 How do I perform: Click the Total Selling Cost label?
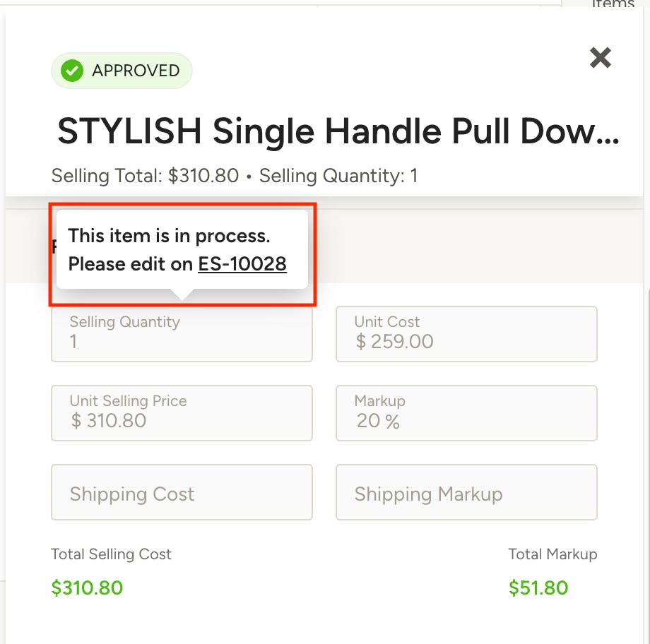tap(111, 554)
